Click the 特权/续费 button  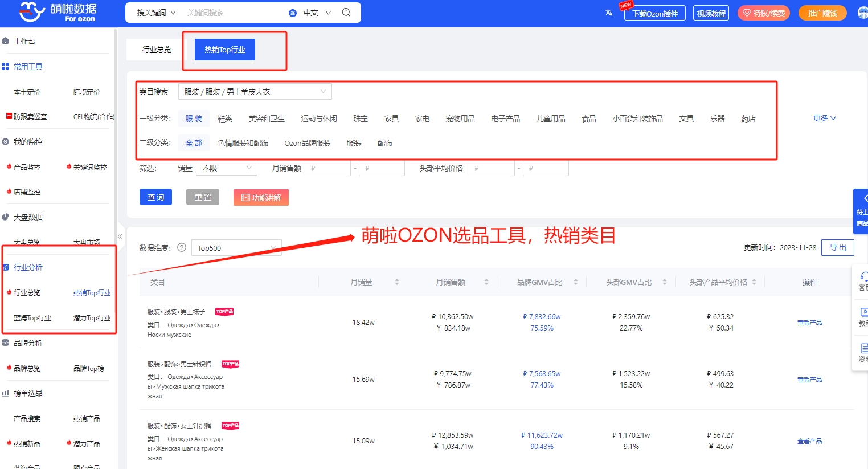click(764, 13)
